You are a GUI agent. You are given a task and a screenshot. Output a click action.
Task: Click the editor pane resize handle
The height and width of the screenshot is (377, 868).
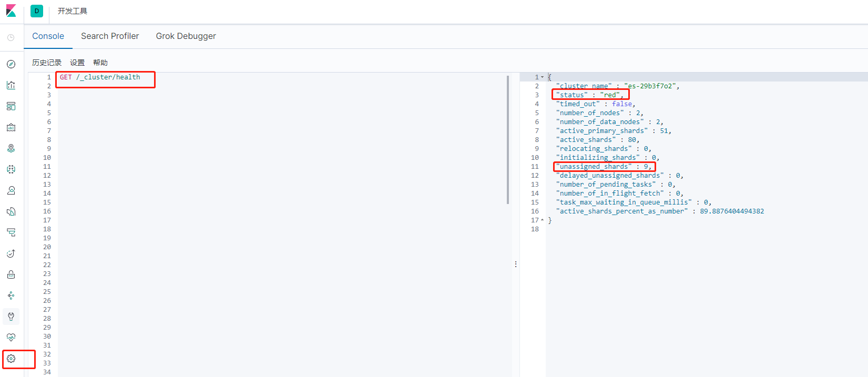click(x=516, y=264)
